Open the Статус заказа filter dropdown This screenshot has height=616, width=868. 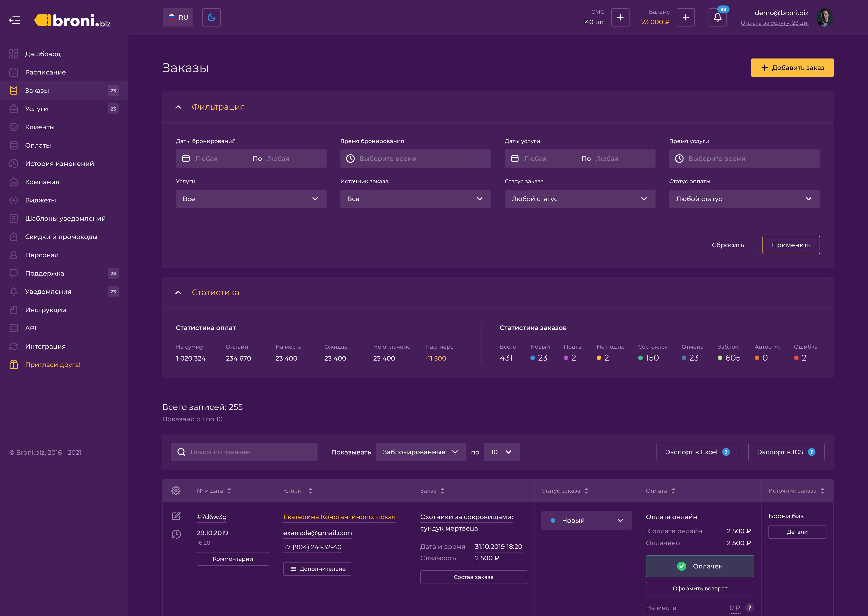[580, 199]
